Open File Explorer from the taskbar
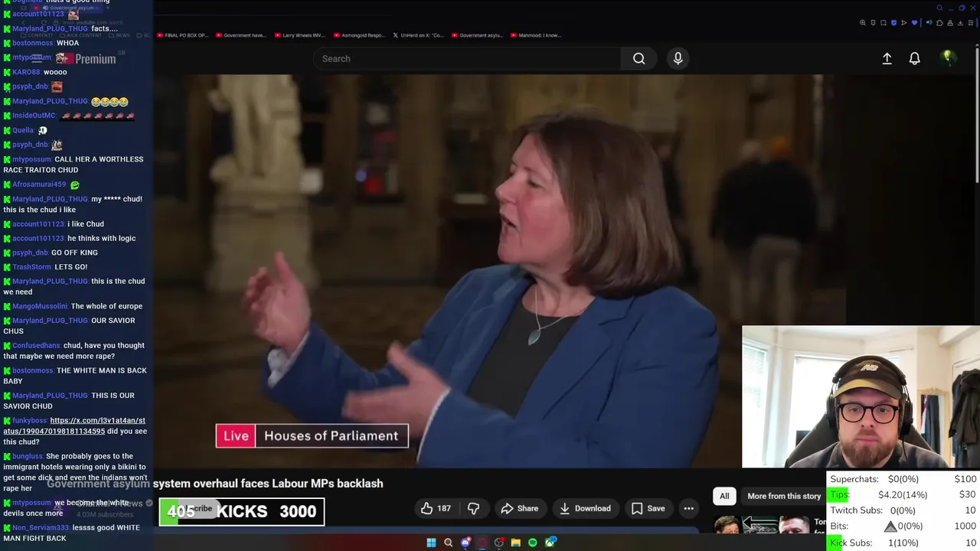Image resolution: width=980 pixels, height=551 pixels. (x=516, y=543)
